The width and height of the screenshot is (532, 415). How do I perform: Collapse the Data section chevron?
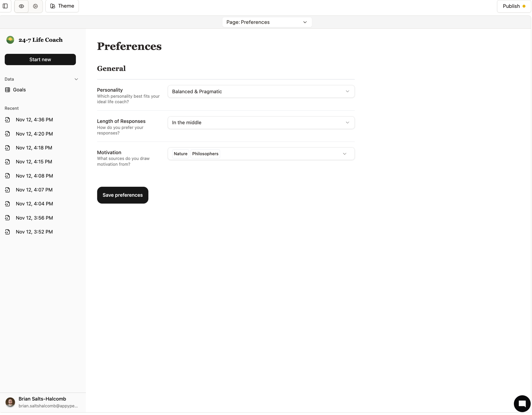point(76,79)
